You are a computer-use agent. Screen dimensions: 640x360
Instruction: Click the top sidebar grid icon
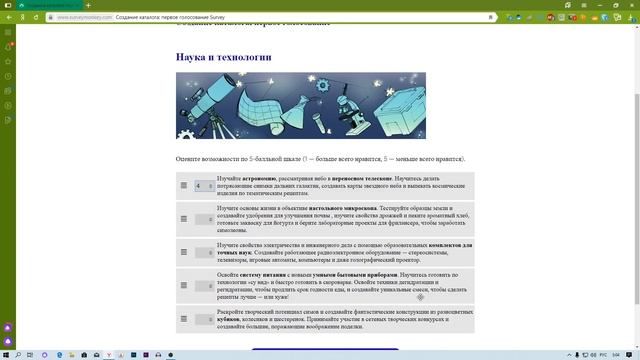[8, 32]
